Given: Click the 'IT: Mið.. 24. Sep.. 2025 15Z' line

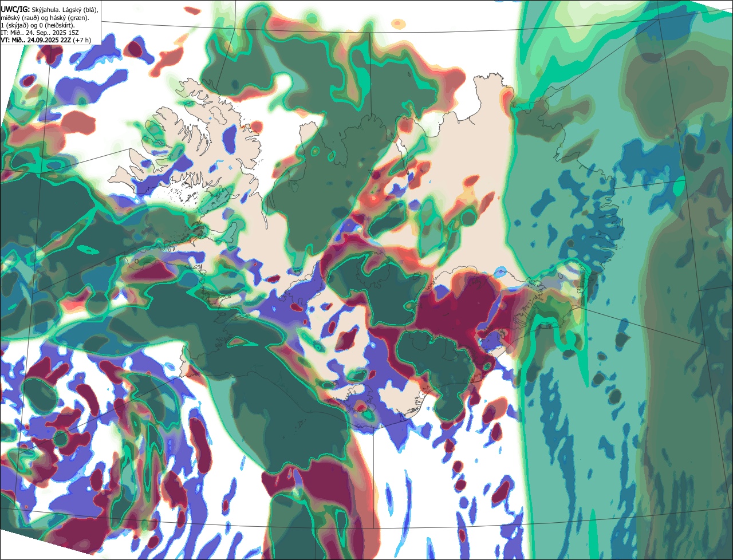Looking at the screenshot, I should [x=40, y=33].
